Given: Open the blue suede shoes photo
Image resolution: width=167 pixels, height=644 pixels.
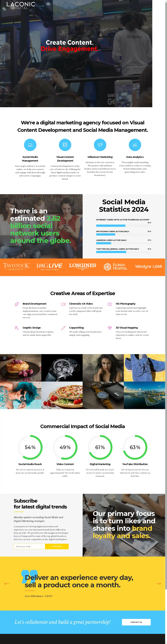Looking at the screenshot, I should coord(144,367).
